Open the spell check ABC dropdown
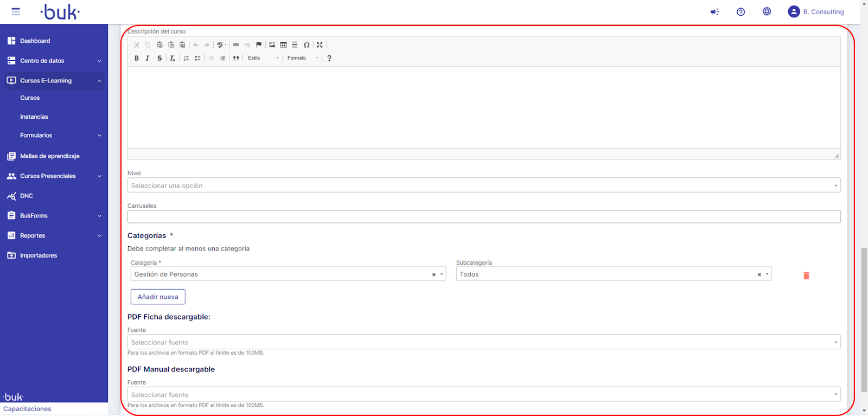The height and width of the screenshot is (416, 868). tap(221, 45)
